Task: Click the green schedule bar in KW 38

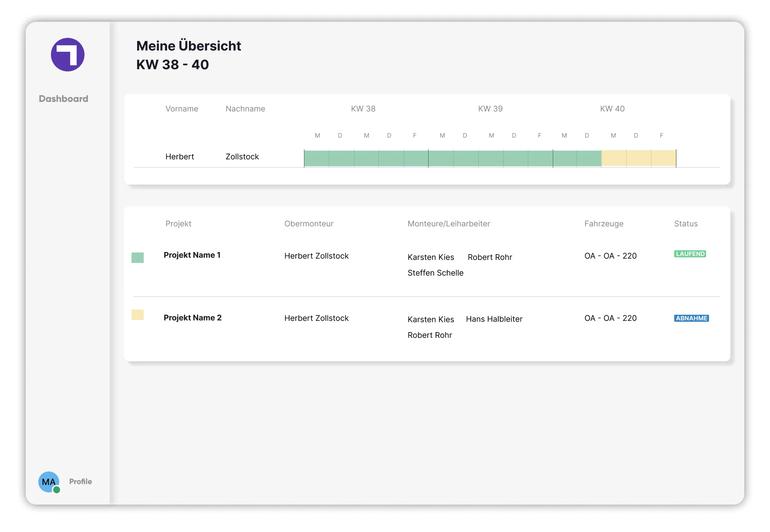Action: (x=366, y=158)
